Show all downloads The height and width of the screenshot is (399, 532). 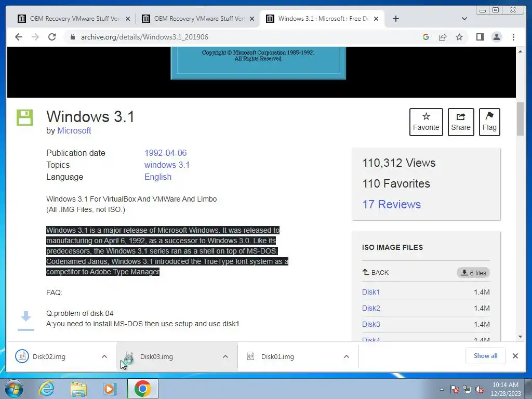(x=486, y=356)
